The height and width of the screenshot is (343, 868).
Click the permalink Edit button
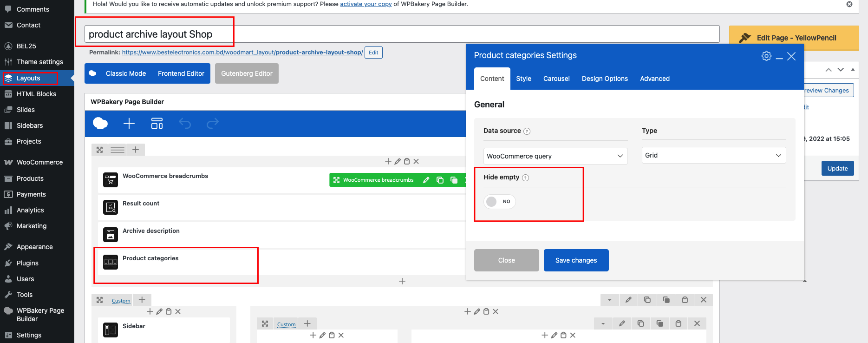coord(373,53)
